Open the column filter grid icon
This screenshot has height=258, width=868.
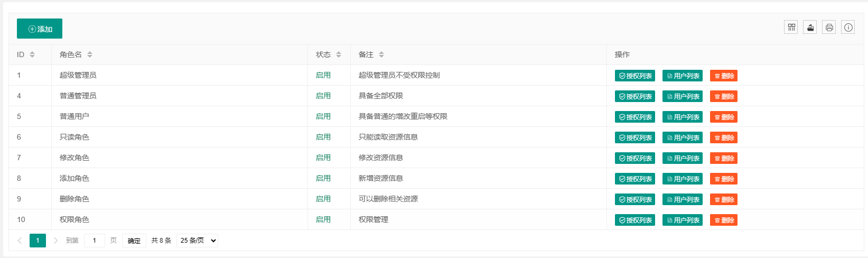tap(791, 27)
